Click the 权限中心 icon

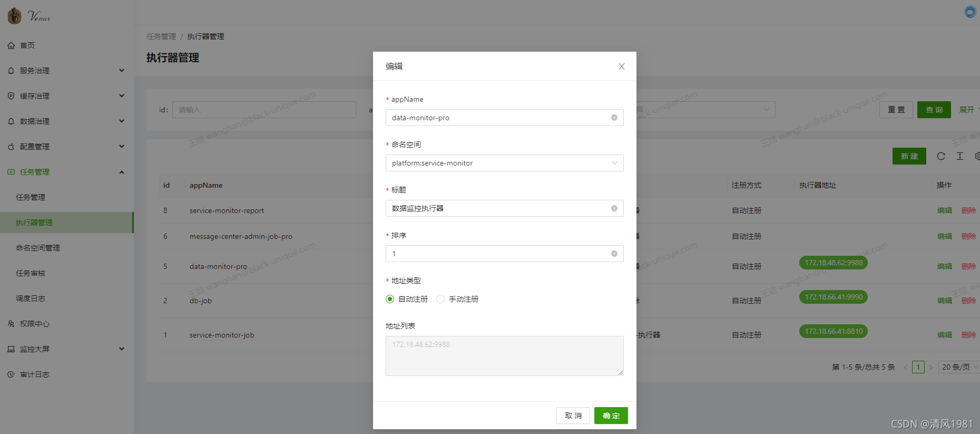coord(11,324)
